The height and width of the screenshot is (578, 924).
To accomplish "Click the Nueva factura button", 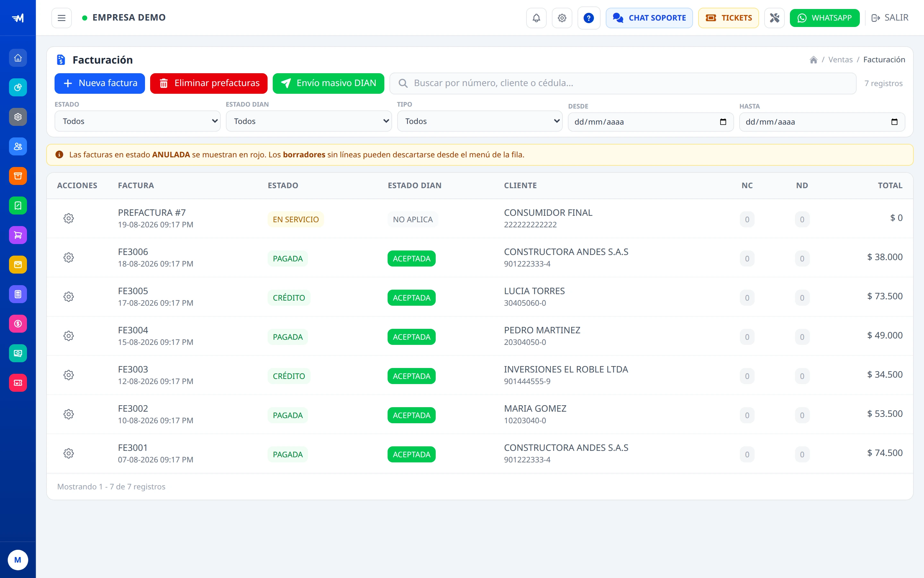I will [x=100, y=83].
